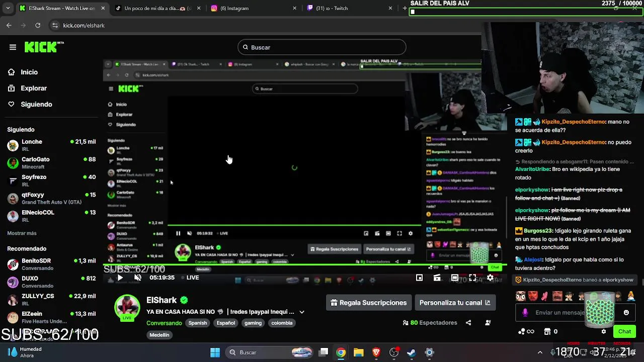Select the colombia tag
This screenshot has width=644, height=362.
(282, 323)
